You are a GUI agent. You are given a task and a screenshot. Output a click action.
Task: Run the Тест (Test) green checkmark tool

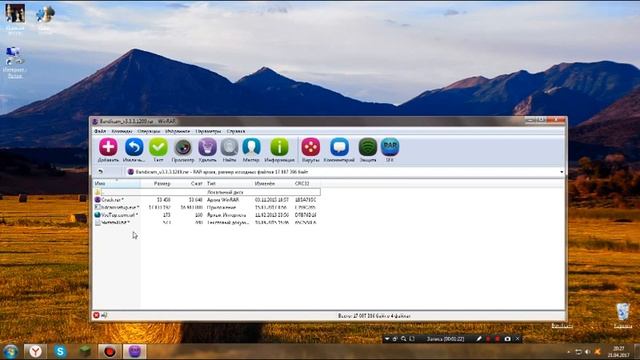point(158,147)
